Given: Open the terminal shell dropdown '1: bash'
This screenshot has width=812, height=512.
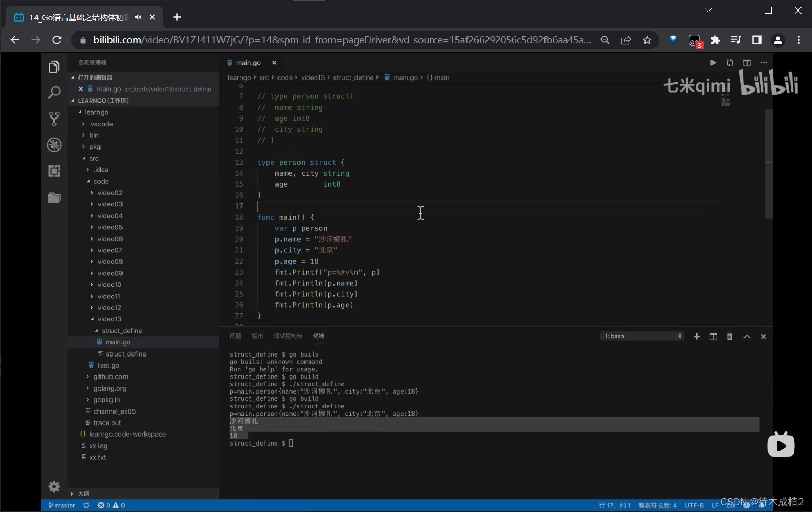Looking at the screenshot, I should coord(642,336).
